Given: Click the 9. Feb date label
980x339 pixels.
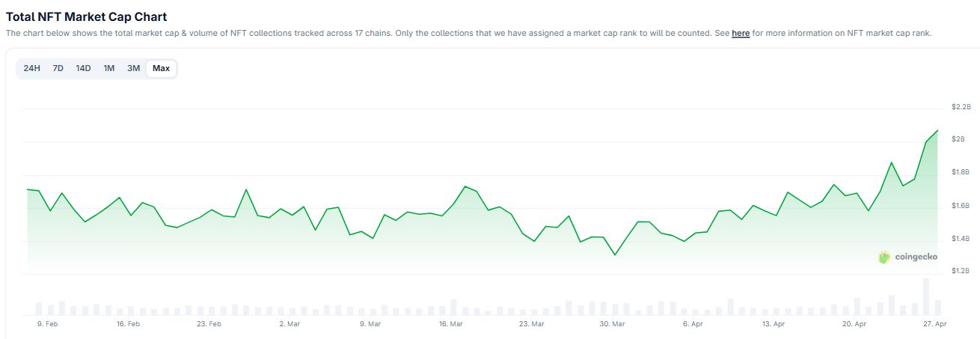Looking at the screenshot, I should [47, 325].
